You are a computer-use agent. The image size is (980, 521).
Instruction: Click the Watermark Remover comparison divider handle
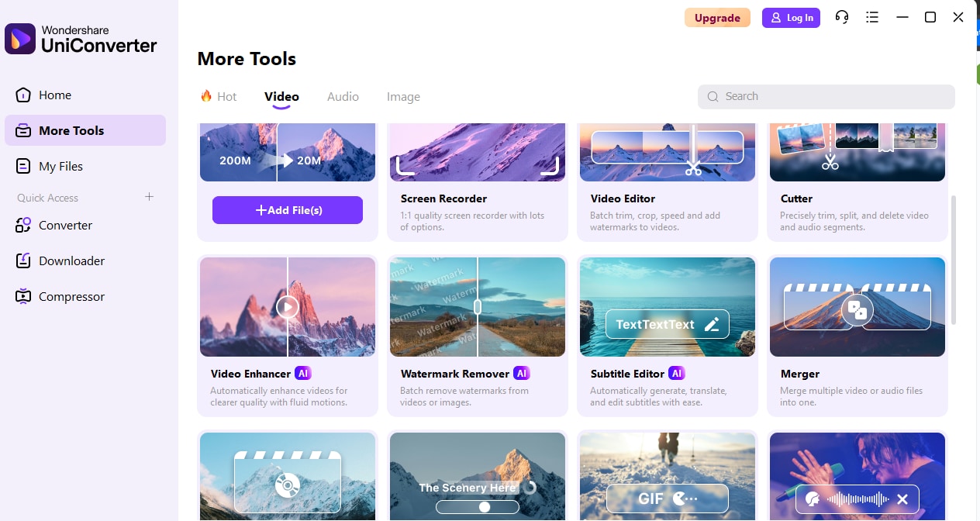pos(478,307)
